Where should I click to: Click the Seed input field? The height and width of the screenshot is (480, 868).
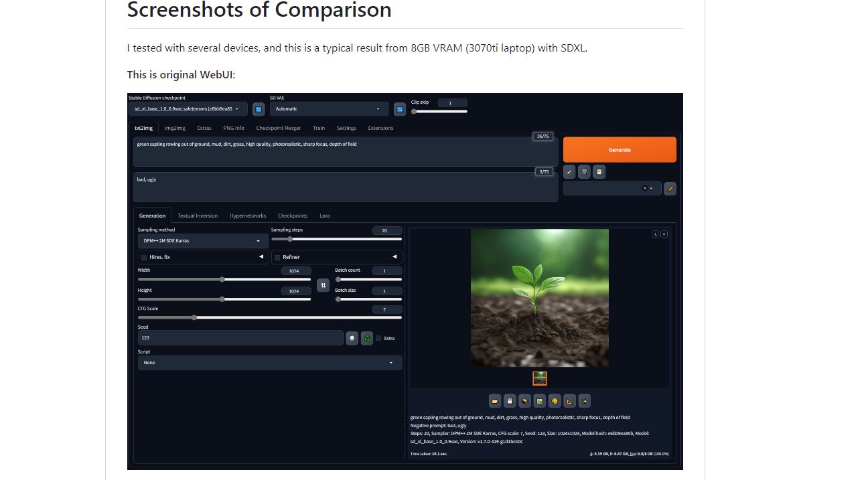click(x=240, y=338)
